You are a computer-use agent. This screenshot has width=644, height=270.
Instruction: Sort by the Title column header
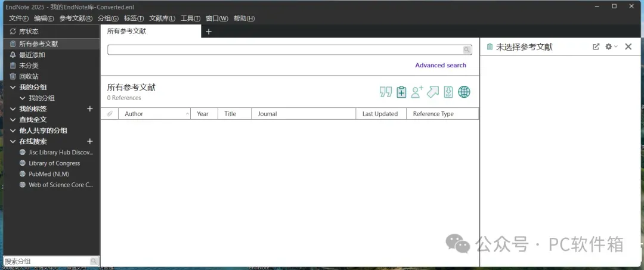pyautogui.click(x=234, y=114)
